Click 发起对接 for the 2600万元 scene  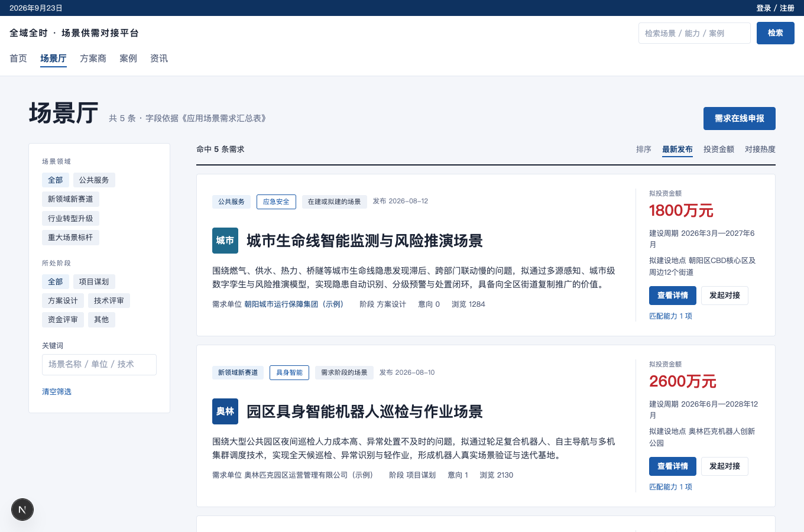click(725, 466)
